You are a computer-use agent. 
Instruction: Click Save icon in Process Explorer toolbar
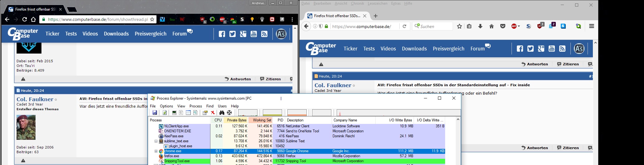pos(155,113)
